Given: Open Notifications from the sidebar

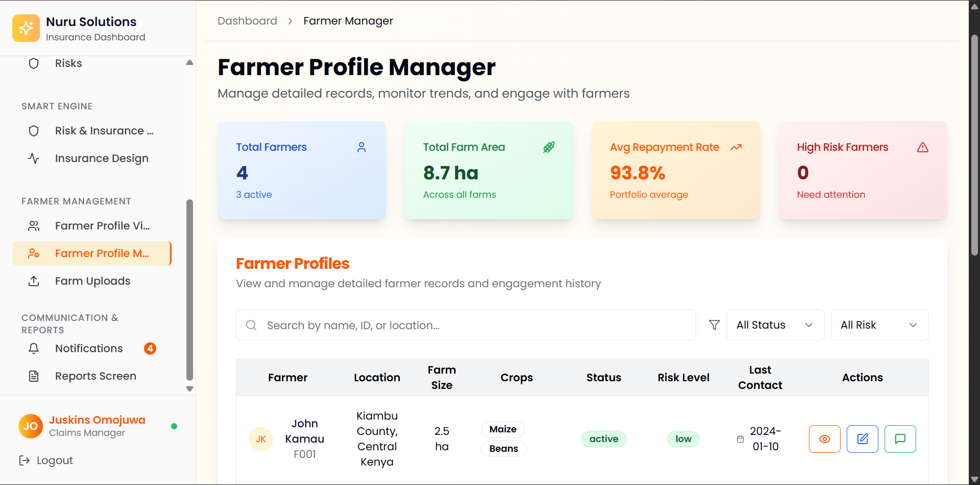Looking at the screenshot, I should point(92,349).
